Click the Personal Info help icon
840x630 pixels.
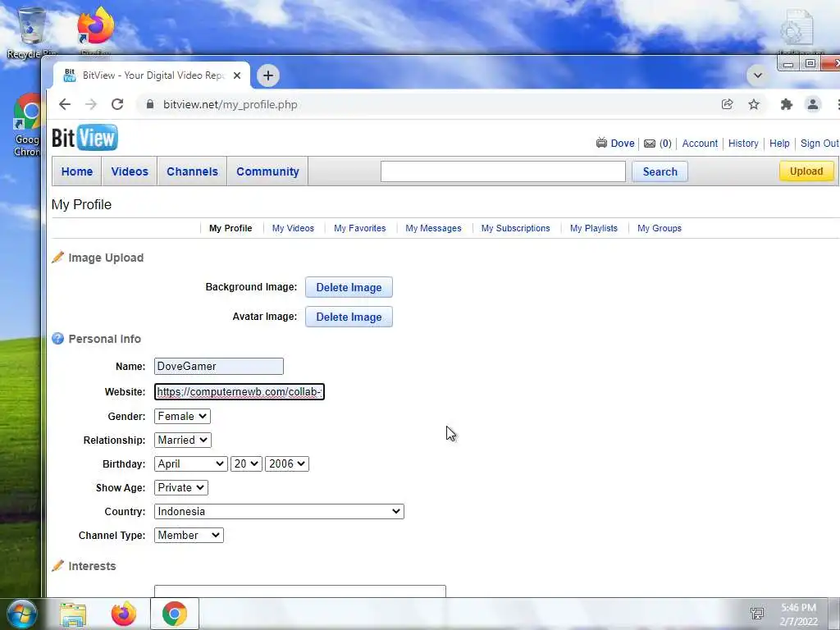click(58, 339)
